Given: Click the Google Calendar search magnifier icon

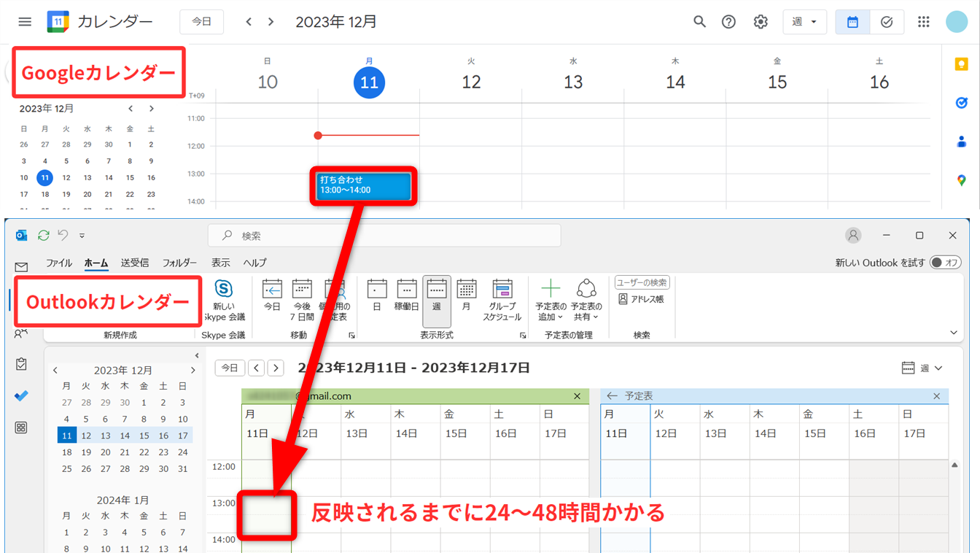Looking at the screenshot, I should coord(699,22).
